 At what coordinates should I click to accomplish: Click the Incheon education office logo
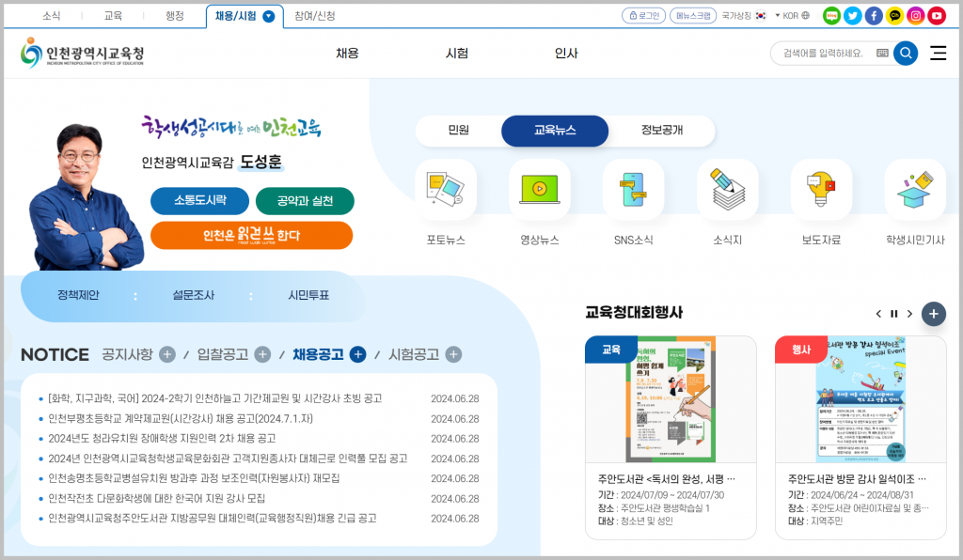click(83, 53)
